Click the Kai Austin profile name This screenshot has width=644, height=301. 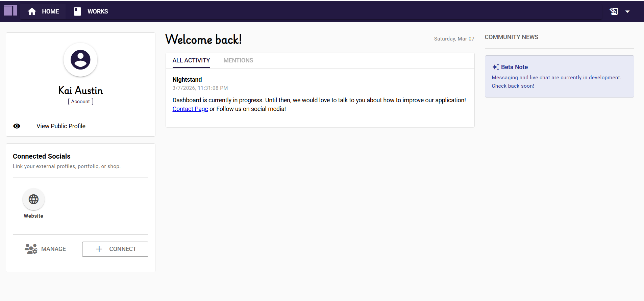80,90
